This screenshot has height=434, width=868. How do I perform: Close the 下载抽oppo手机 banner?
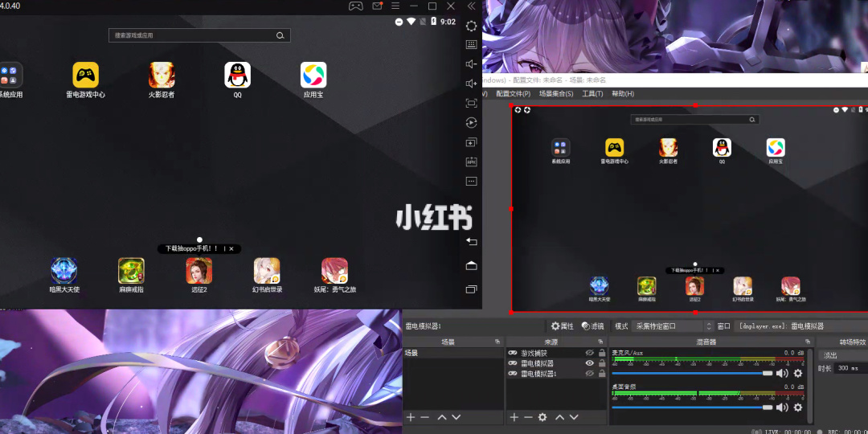231,249
